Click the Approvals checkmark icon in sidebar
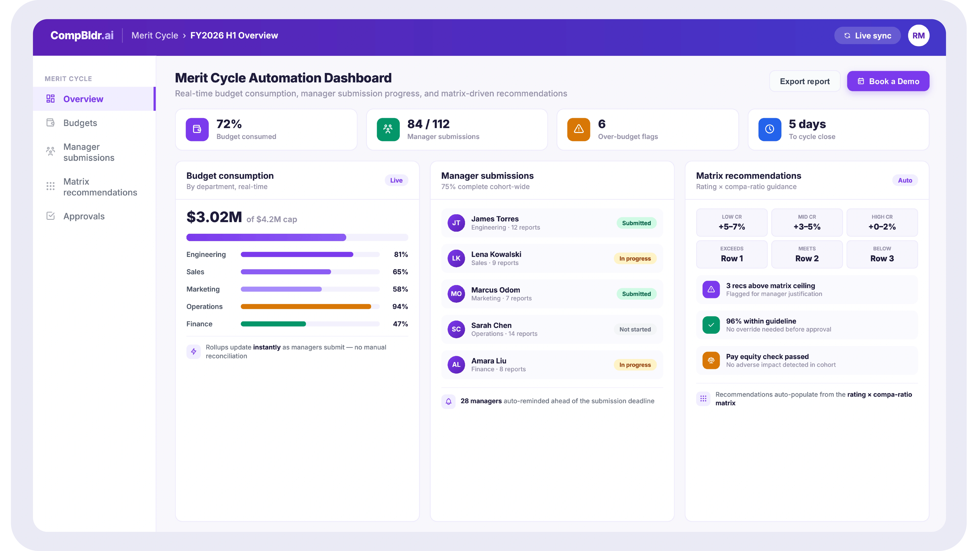 coord(51,216)
